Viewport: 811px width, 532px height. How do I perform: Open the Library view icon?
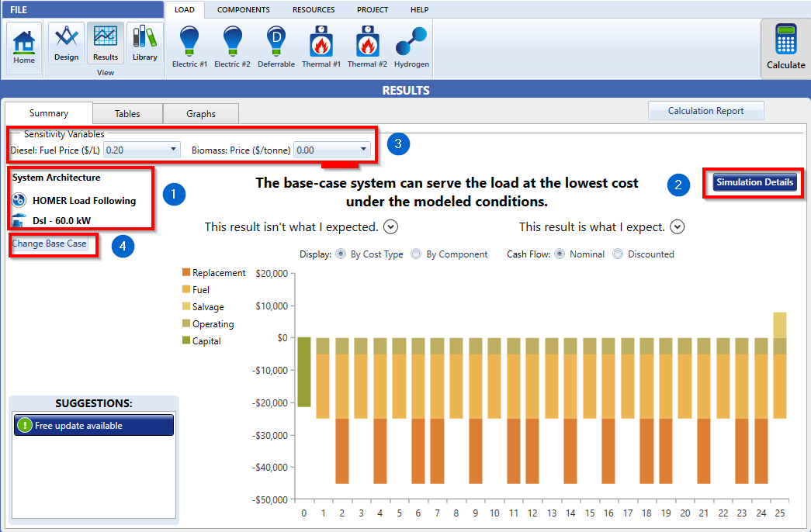coord(144,45)
